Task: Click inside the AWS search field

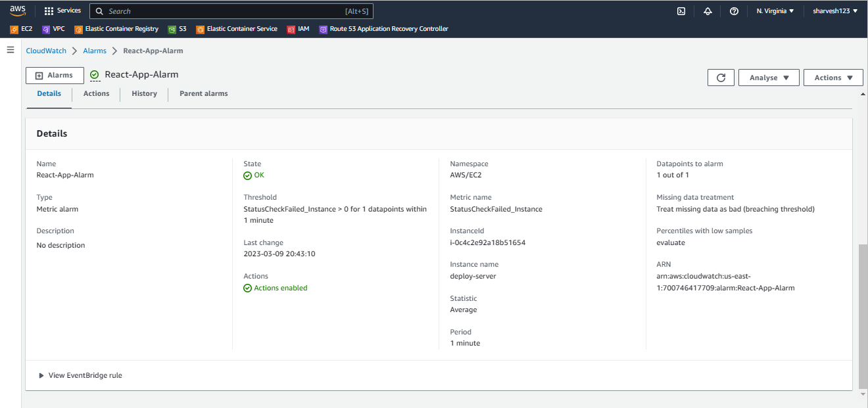Action: pyautogui.click(x=230, y=11)
